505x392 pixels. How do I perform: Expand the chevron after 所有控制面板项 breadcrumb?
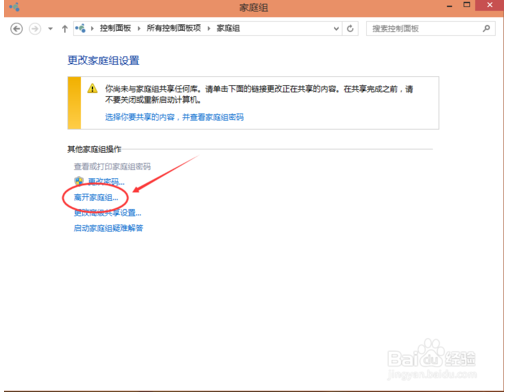pos(209,28)
